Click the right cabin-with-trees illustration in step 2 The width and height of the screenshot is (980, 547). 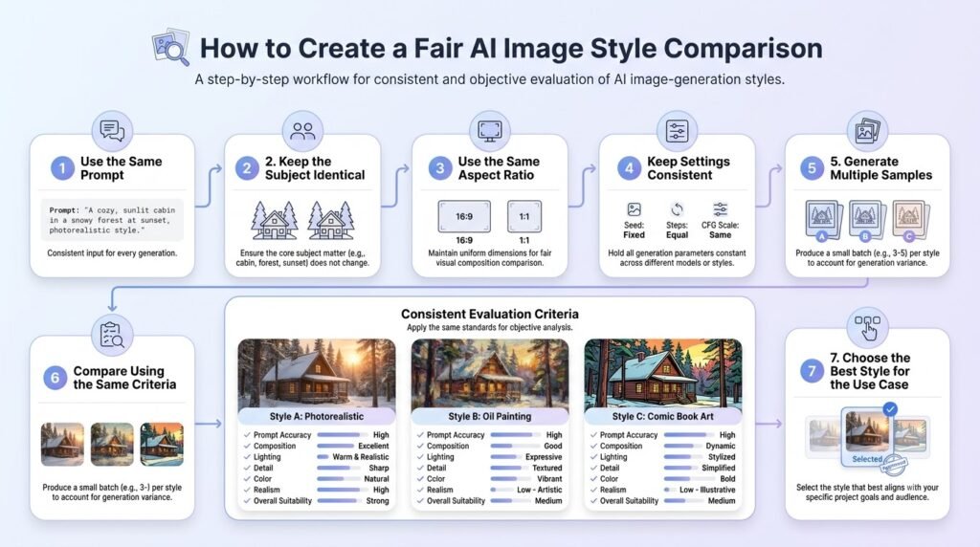(331, 220)
